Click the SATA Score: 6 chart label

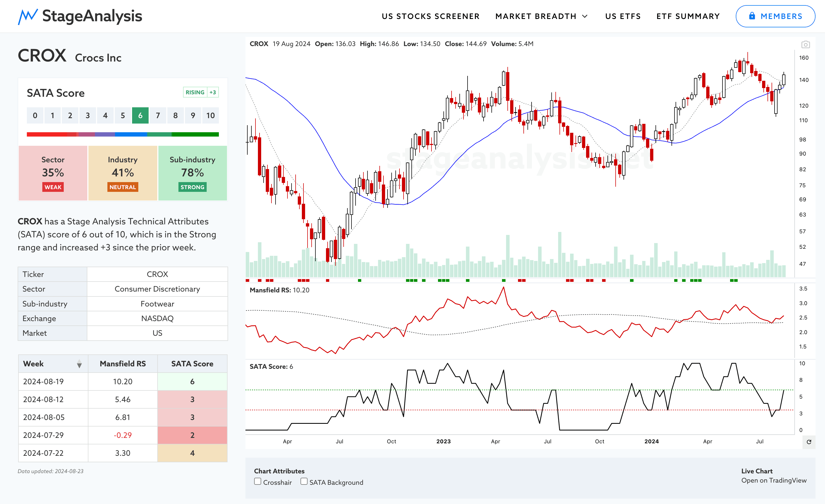pyautogui.click(x=271, y=367)
